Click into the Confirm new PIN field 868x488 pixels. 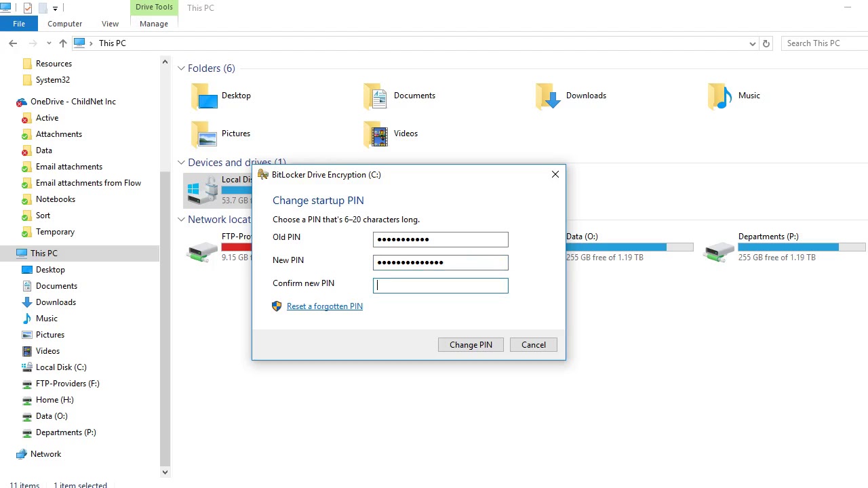coord(441,285)
